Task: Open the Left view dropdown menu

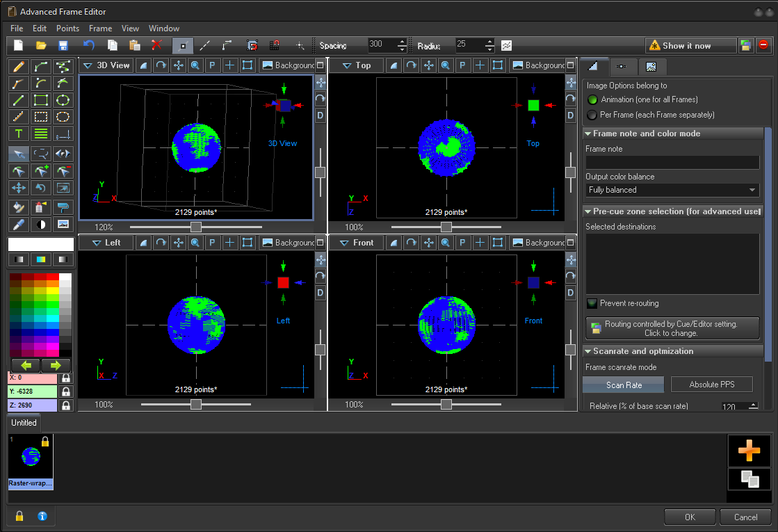Action: [x=107, y=243]
